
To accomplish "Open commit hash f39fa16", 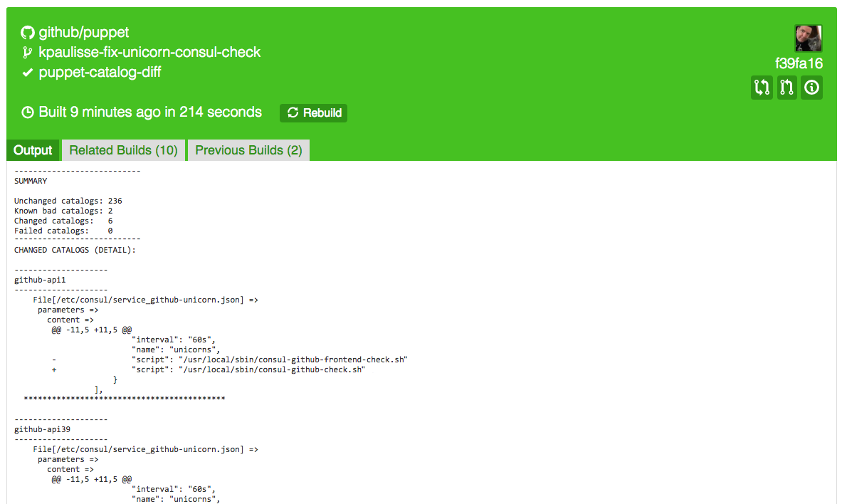I will click(x=799, y=63).
